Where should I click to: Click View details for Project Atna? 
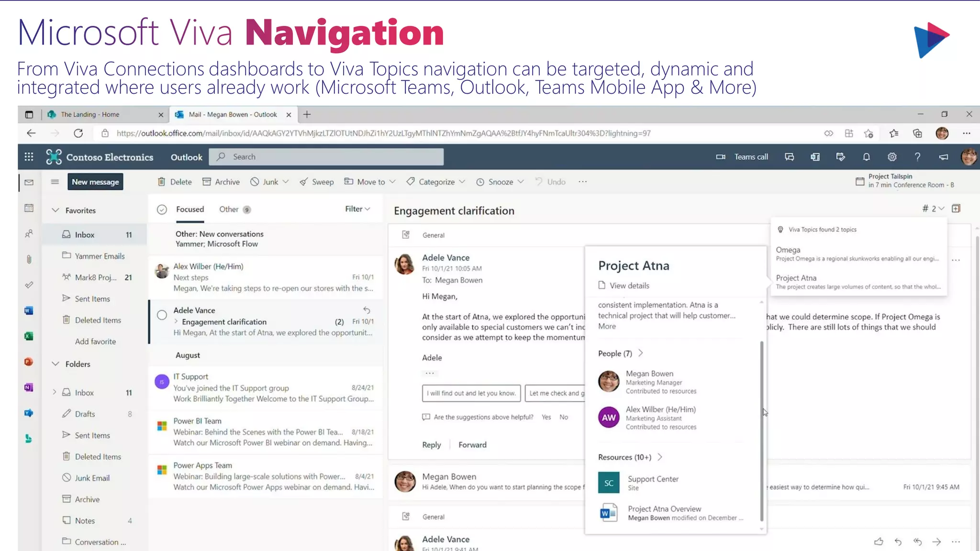coord(624,286)
